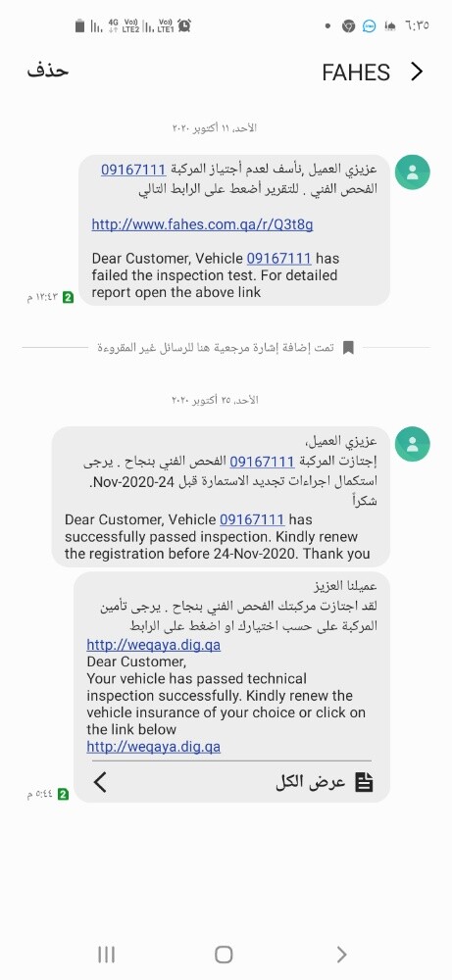Tap the navigation bar back chevron
This screenshot has height=980, width=452.
click(341, 955)
